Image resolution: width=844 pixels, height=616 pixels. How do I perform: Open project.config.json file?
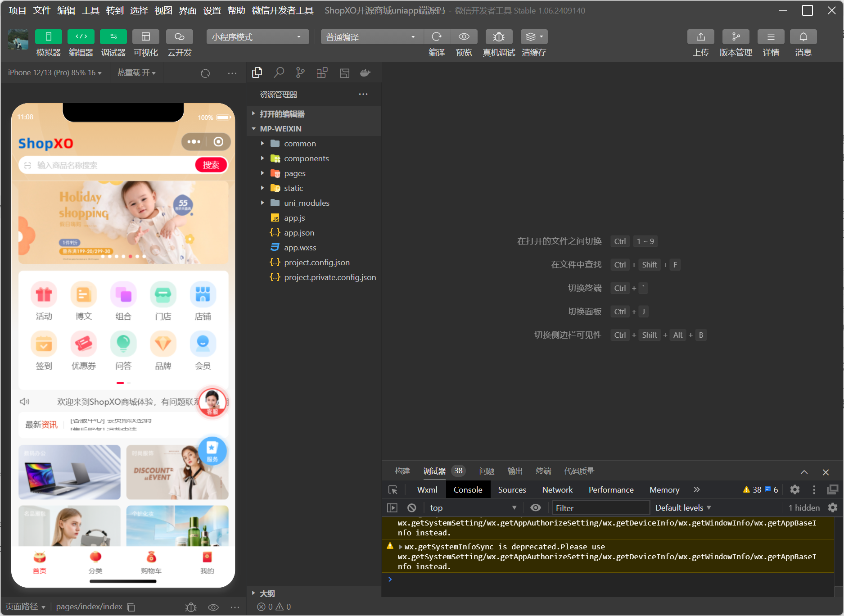click(x=314, y=263)
